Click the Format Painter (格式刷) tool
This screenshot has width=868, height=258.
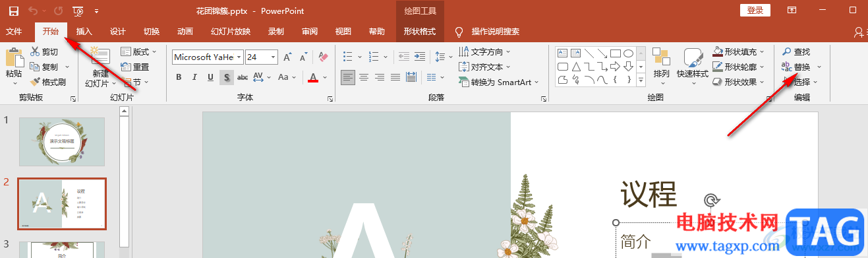click(48, 82)
